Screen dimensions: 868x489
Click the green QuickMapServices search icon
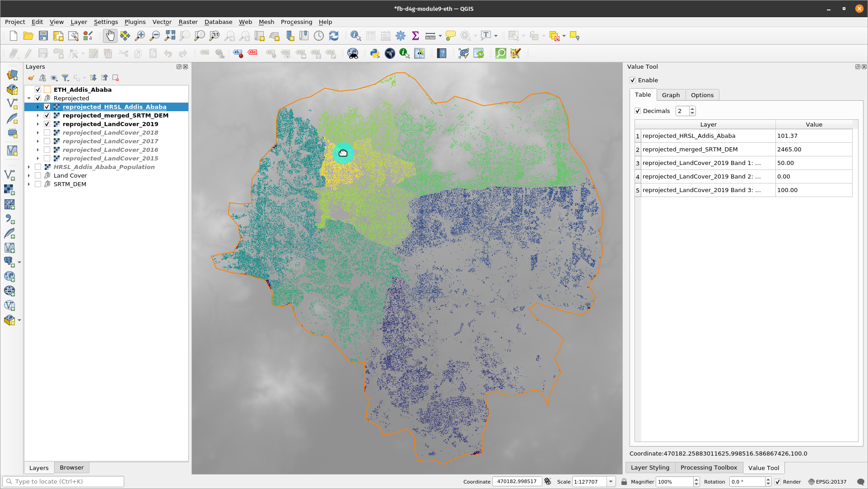click(x=501, y=53)
